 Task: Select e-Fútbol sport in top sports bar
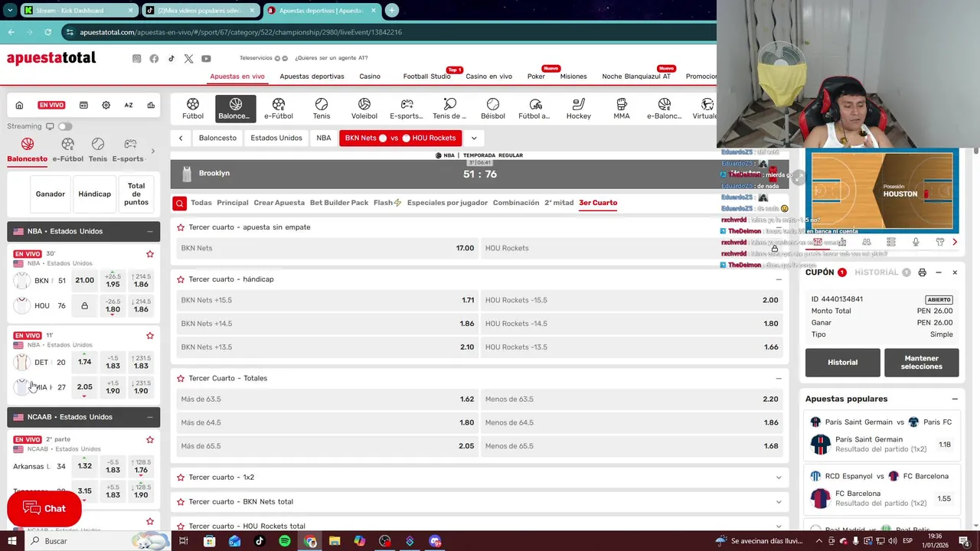[x=279, y=109]
